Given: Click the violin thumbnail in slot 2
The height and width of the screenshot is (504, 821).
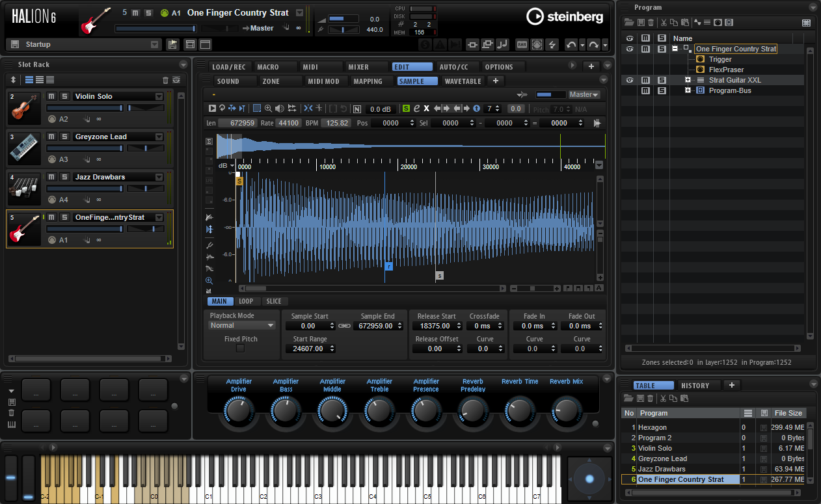Looking at the screenshot, I should [25, 108].
